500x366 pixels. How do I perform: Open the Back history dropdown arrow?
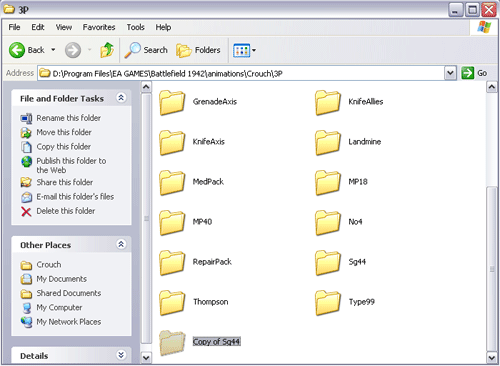tap(53, 50)
